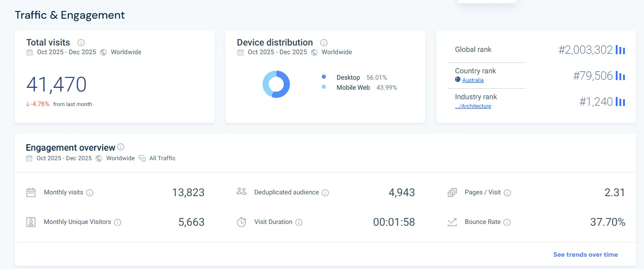
Task: Follow the Architecture industry link
Action: [x=473, y=106]
